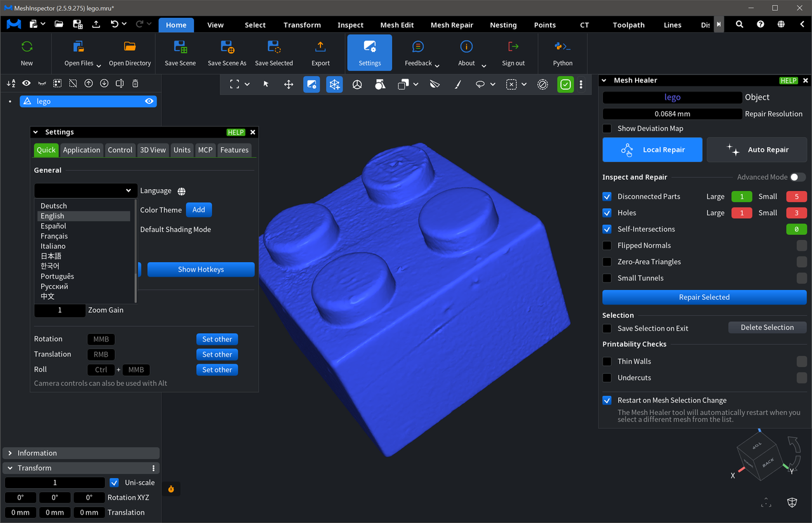Click the Local Repair button

click(652, 150)
